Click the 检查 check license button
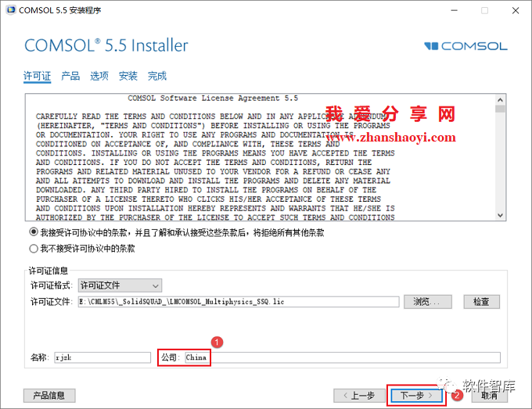The width and height of the screenshot is (532, 409). [482, 302]
